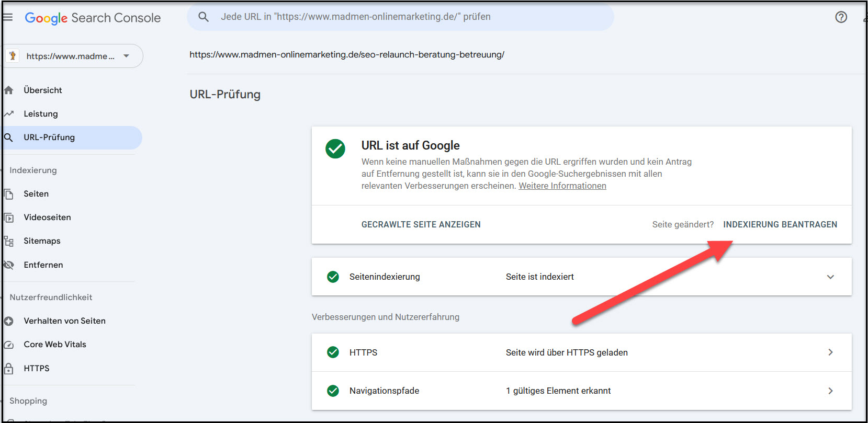Click the property favicon icon
The image size is (868, 423).
coord(13,56)
